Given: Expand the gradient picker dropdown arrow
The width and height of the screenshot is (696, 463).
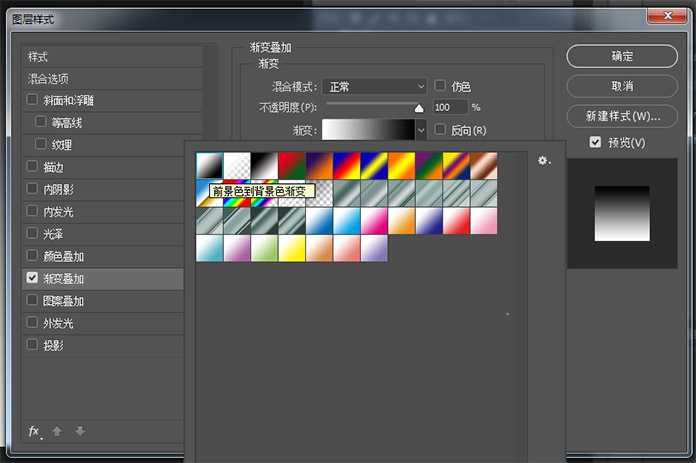Looking at the screenshot, I should click(x=421, y=130).
